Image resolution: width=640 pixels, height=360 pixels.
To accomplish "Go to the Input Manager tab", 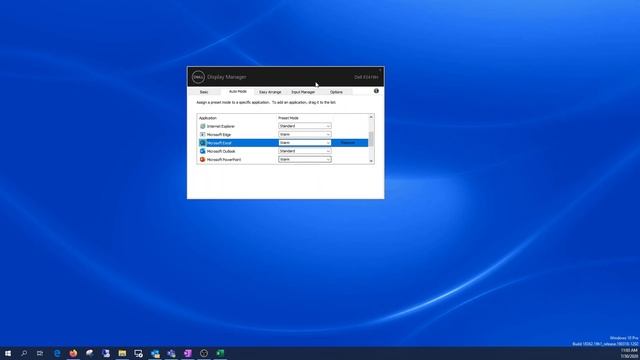I will (x=303, y=92).
